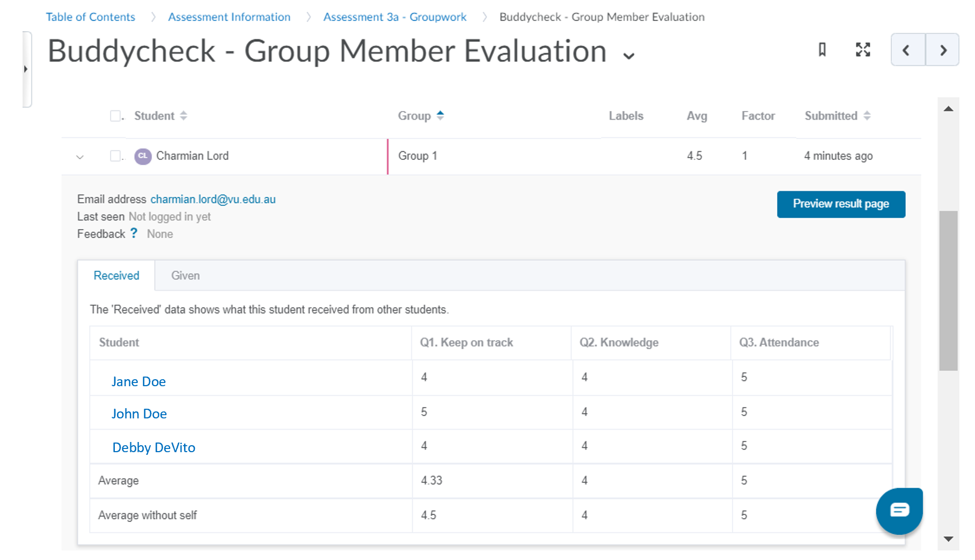Select the Charmian Lord name text

(x=192, y=156)
